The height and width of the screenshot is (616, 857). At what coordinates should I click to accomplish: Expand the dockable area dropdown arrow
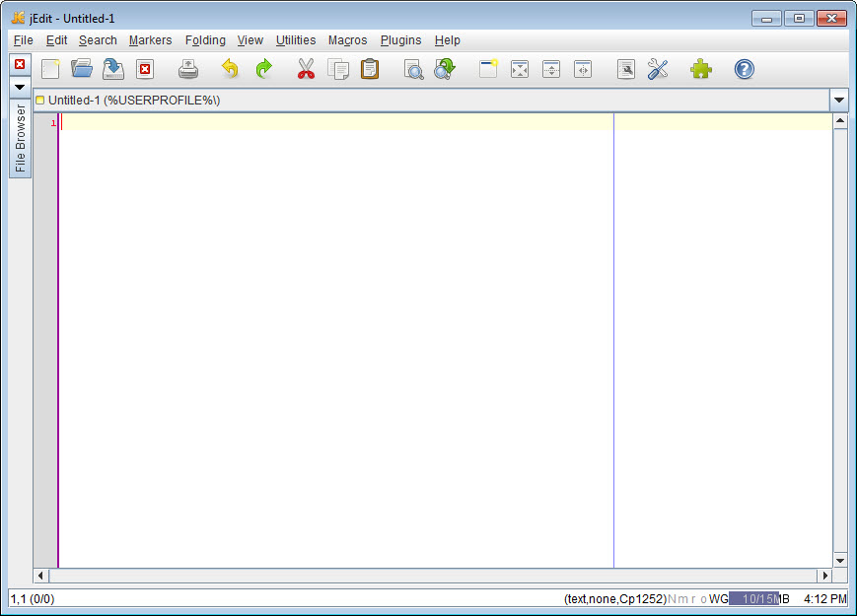click(x=20, y=87)
